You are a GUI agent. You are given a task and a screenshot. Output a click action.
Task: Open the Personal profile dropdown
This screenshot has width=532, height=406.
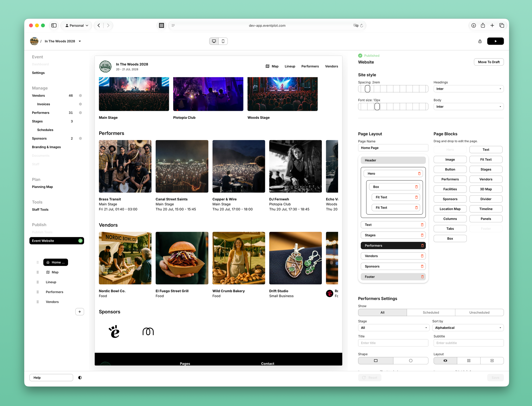click(x=76, y=26)
